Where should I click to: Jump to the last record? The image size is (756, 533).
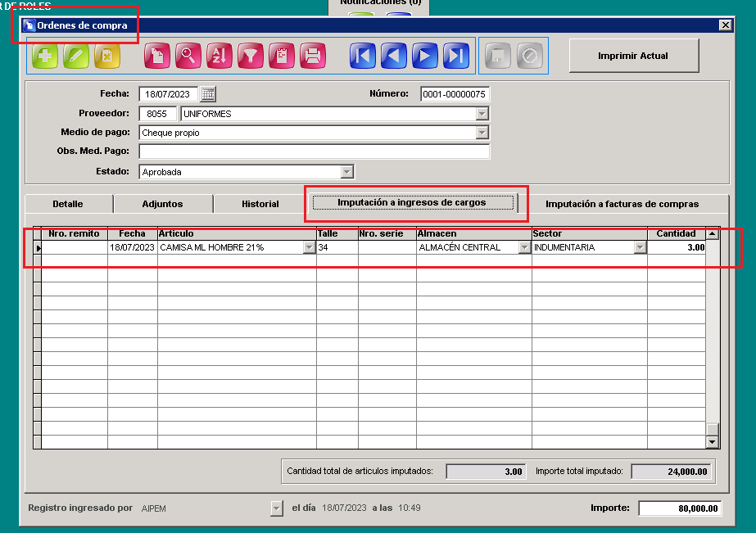[456, 56]
